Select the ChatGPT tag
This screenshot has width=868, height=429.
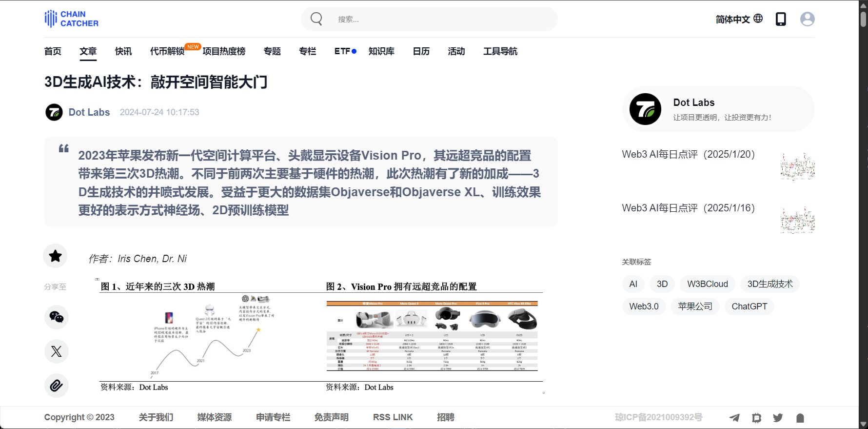pyautogui.click(x=750, y=306)
